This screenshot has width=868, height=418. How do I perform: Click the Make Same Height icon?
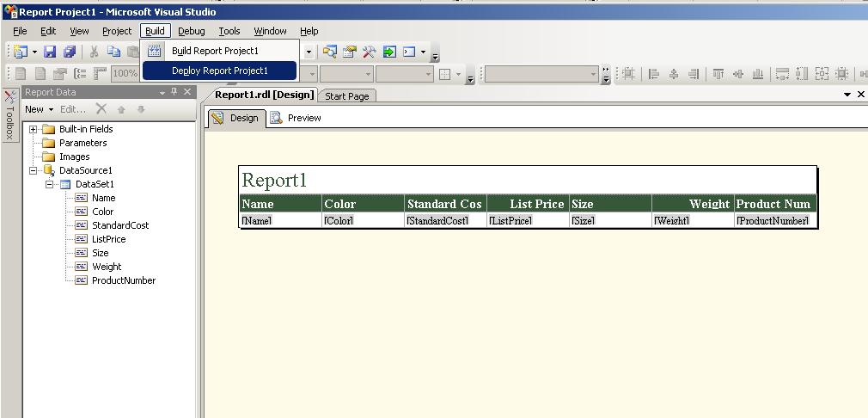click(802, 74)
